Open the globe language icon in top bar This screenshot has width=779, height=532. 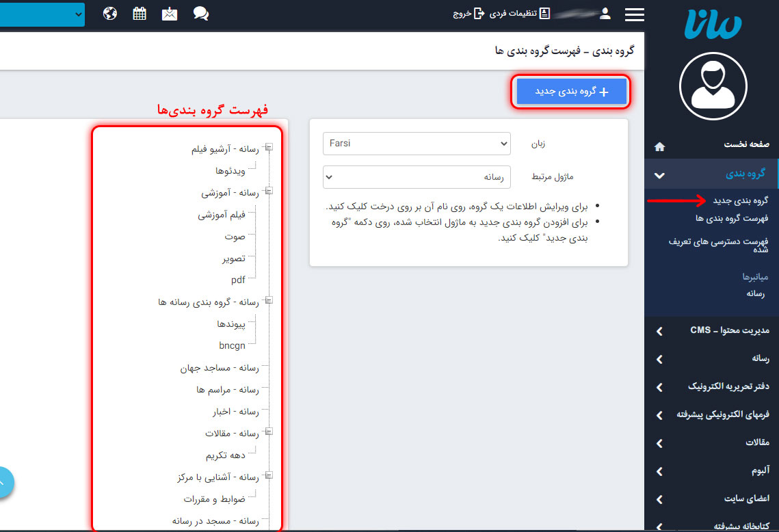pyautogui.click(x=109, y=13)
